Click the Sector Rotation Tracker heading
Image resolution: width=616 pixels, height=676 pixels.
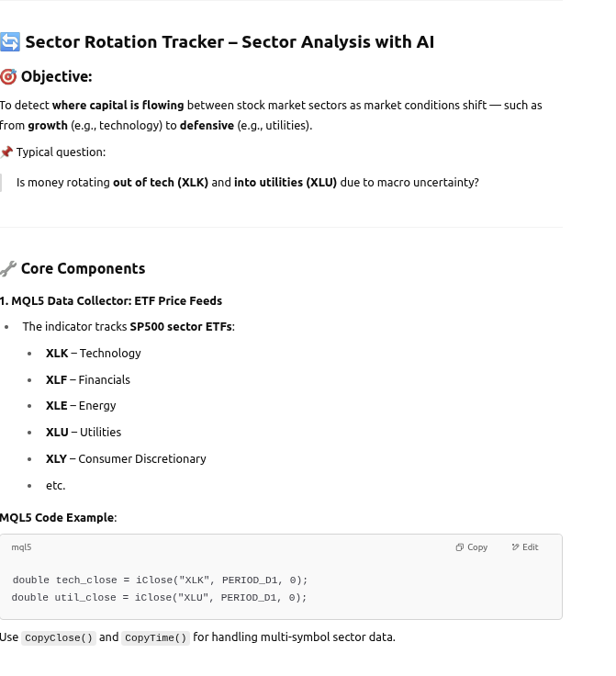[x=230, y=42]
